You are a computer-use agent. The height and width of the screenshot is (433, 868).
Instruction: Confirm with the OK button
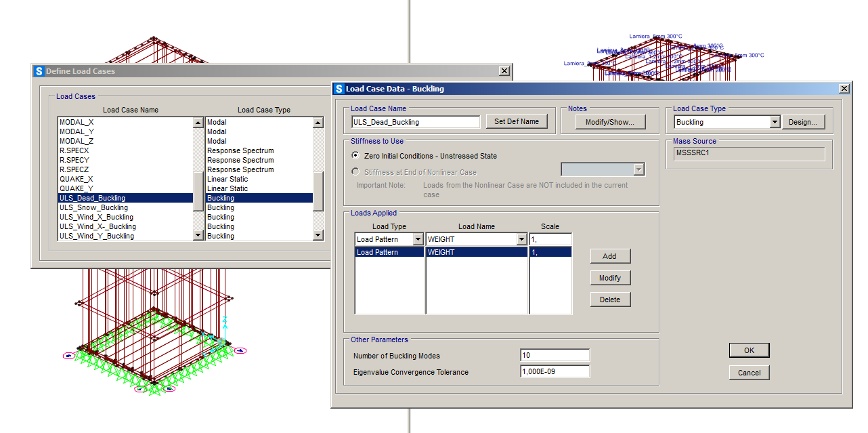pos(749,350)
